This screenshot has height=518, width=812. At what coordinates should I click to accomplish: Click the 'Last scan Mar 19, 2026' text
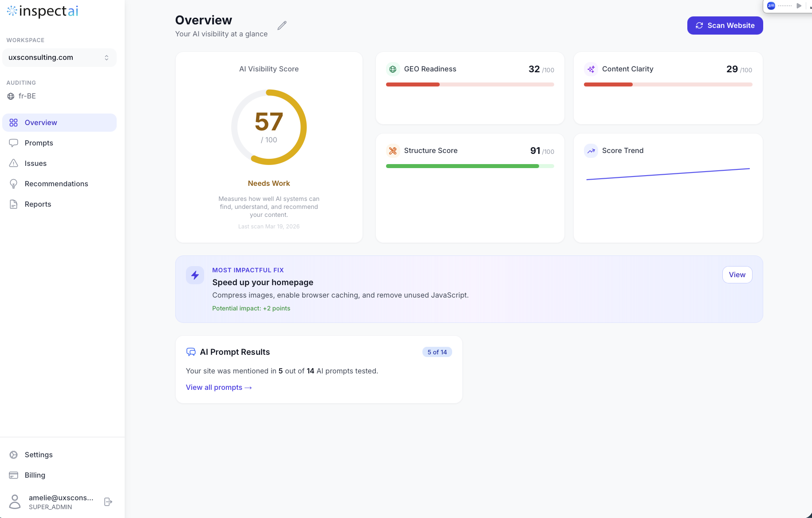pyautogui.click(x=269, y=227)
